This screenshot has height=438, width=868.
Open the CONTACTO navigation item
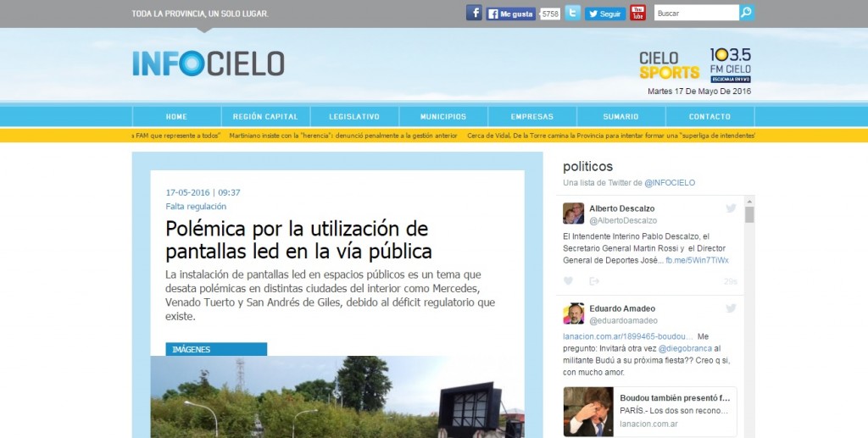(x=709, y=117)
